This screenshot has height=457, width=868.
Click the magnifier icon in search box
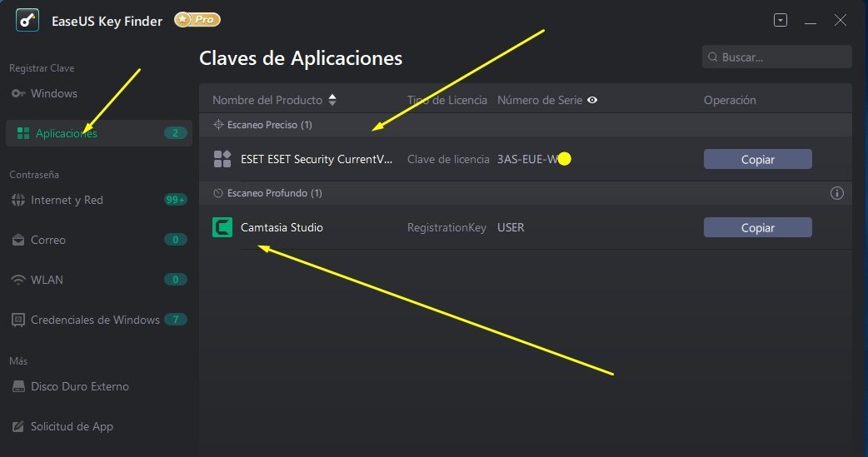[713, 57]
